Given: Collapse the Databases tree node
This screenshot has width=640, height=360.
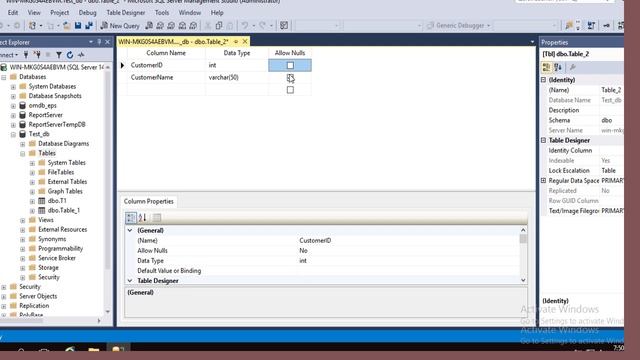Looking at the screenshot, I should click(4, 77).
